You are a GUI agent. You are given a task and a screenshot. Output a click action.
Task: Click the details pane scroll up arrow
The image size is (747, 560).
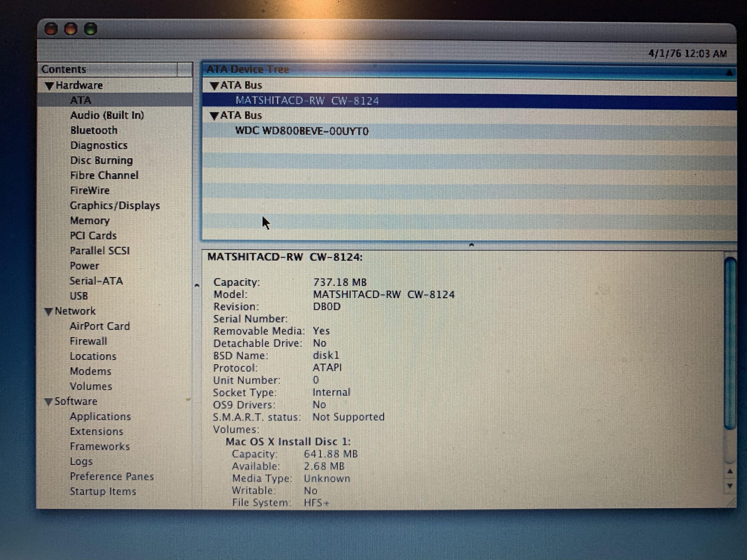[730, 471]
